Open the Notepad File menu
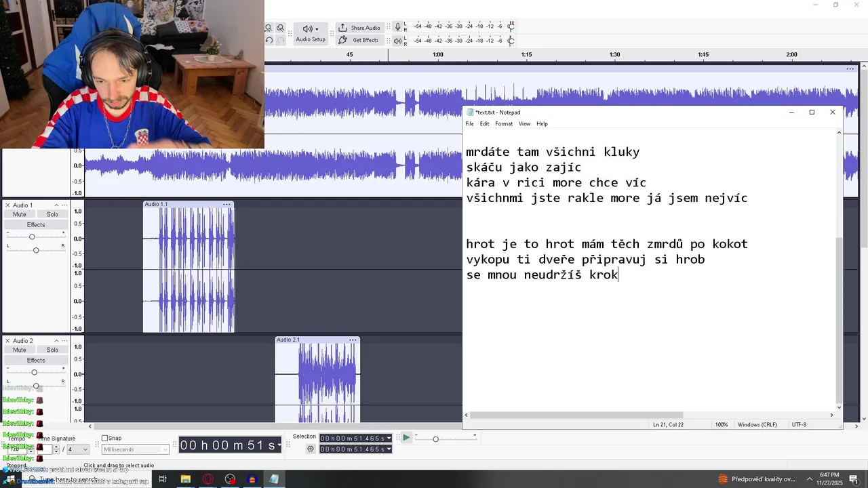The image size is (868, 488). click(x=469, y=124)
